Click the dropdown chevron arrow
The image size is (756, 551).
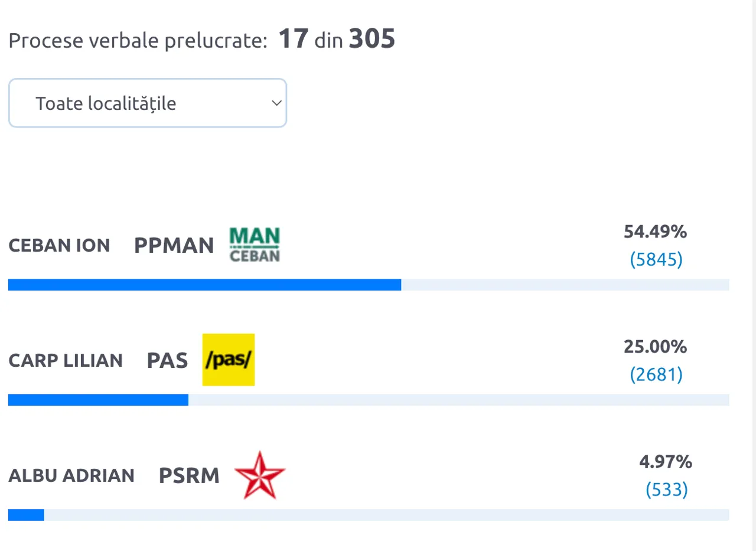[x=276, y=103]
